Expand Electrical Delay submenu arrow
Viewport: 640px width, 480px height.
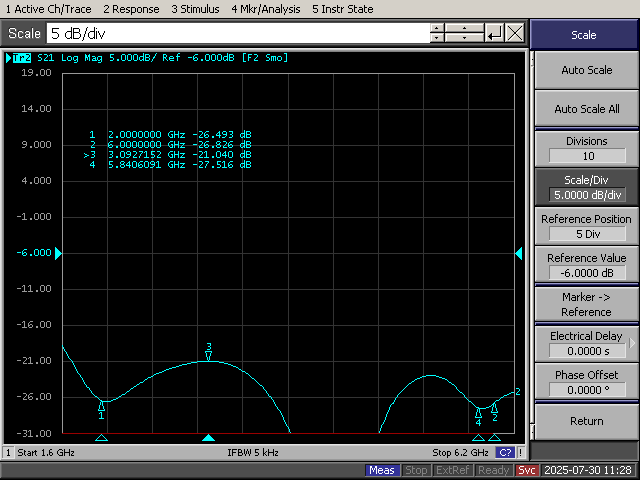[633, 343]
